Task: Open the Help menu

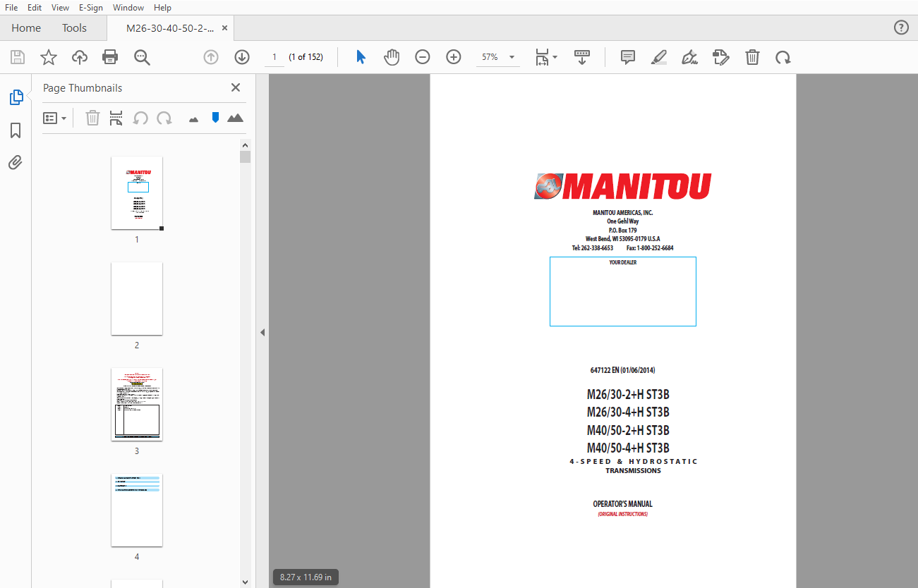Action: 162,7
